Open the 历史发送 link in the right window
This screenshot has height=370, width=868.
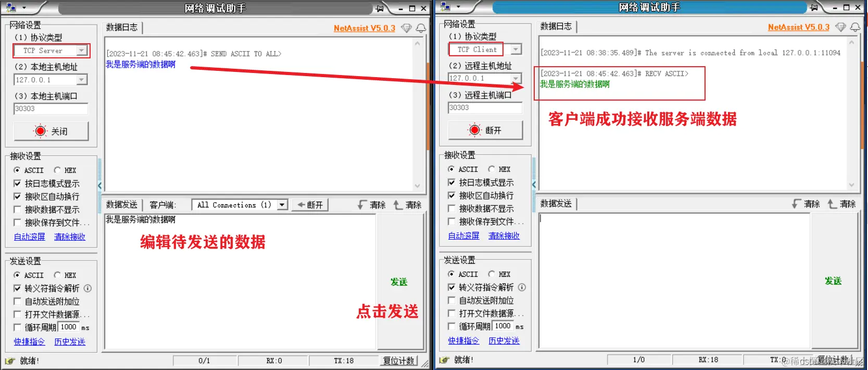[504, 341]
